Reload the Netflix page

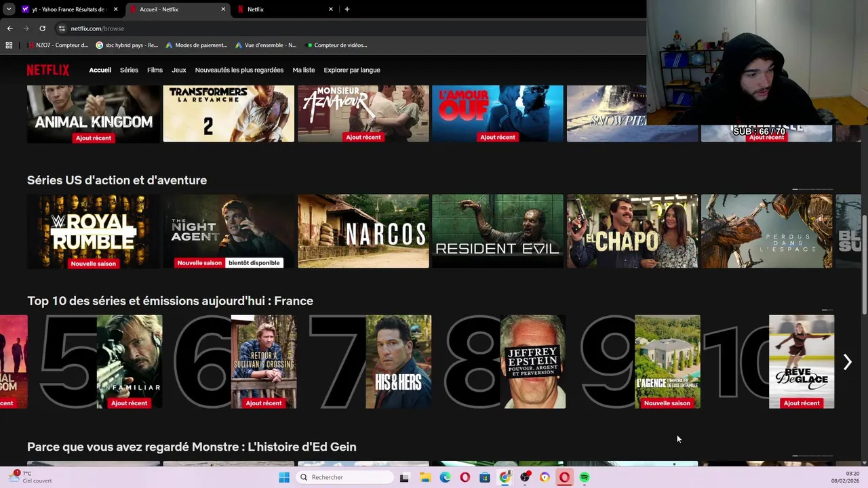click(x=42, y=28)
